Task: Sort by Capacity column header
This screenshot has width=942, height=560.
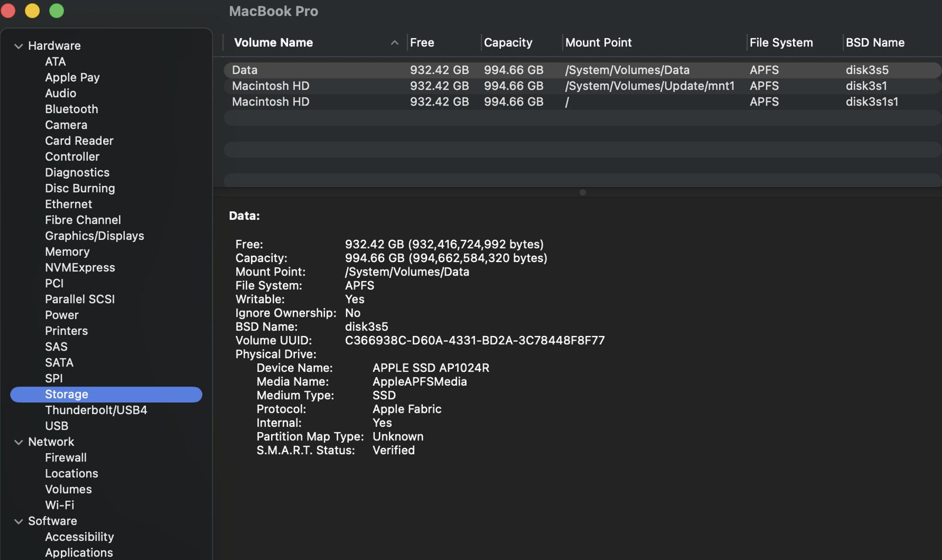Action: pyautogui.click(x=508, y=42)
